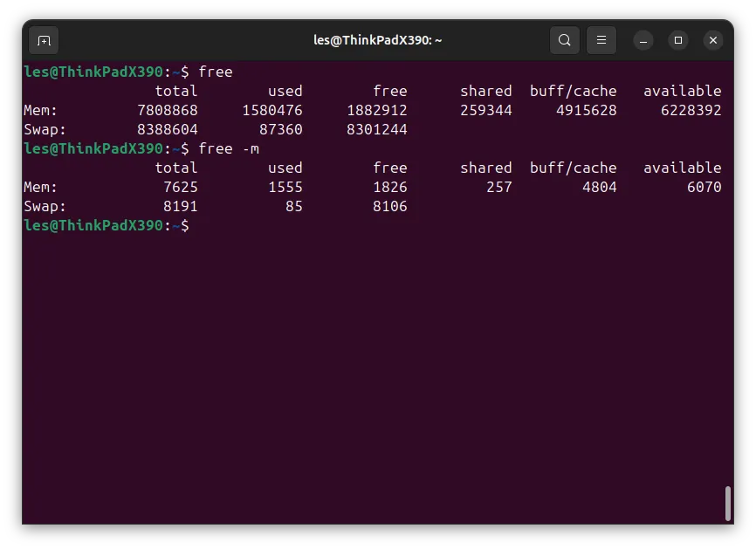Click the Mem total value 7808868
The image size is (756, 549).
coord(168,110)
